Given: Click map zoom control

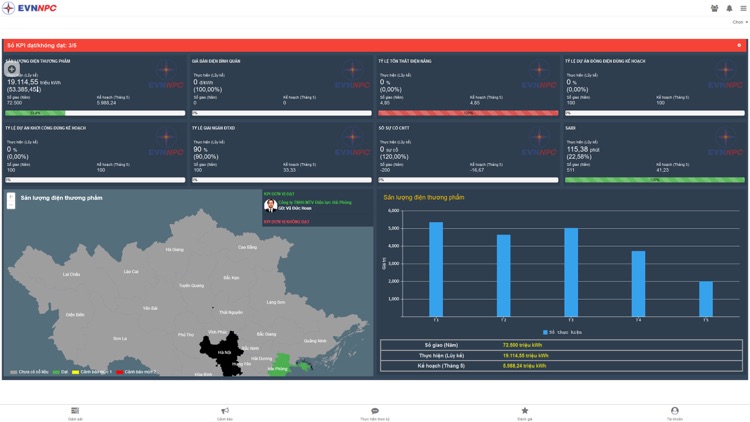Looking at the screenshot, I should point(11,200).
